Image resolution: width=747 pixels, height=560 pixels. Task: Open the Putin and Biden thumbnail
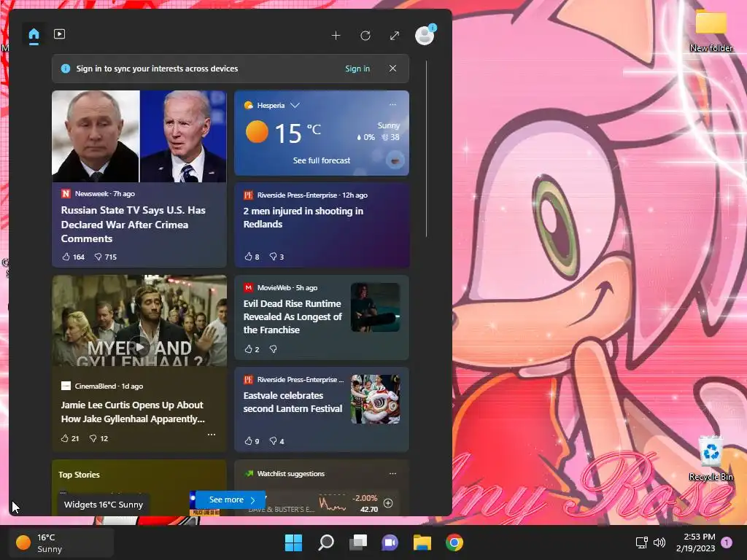point(139,136)
